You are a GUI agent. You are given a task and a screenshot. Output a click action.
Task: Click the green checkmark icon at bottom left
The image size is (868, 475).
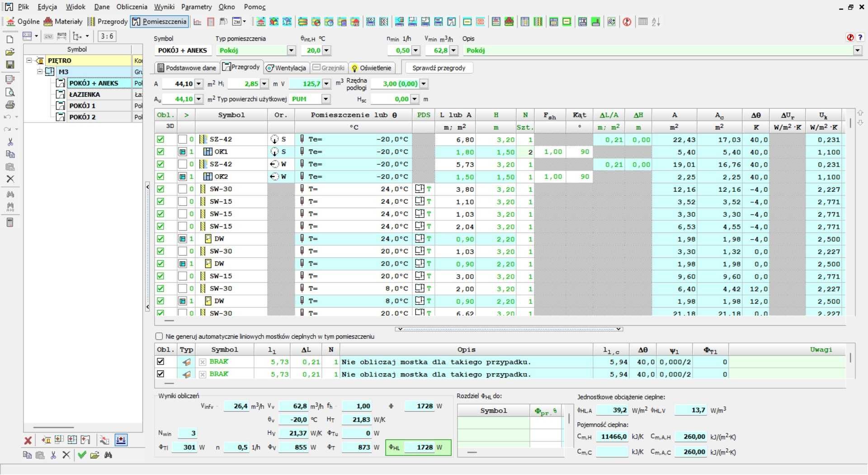point(82,455)
